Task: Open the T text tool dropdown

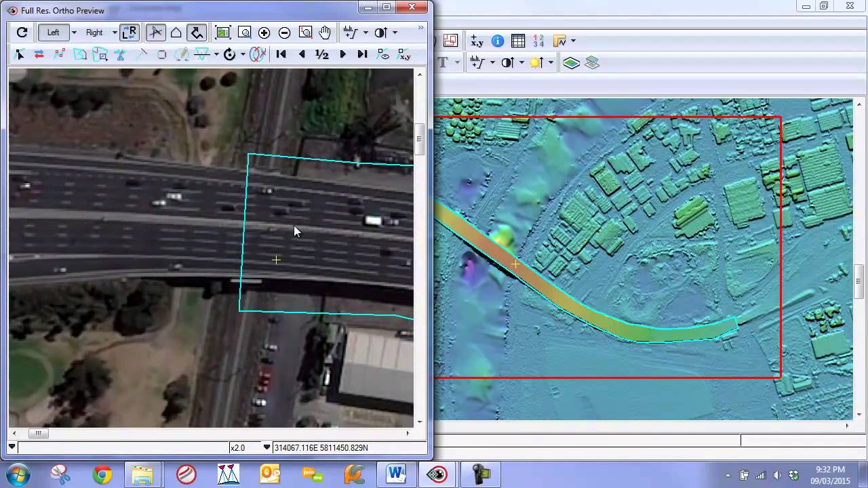Action: (458, 62)
